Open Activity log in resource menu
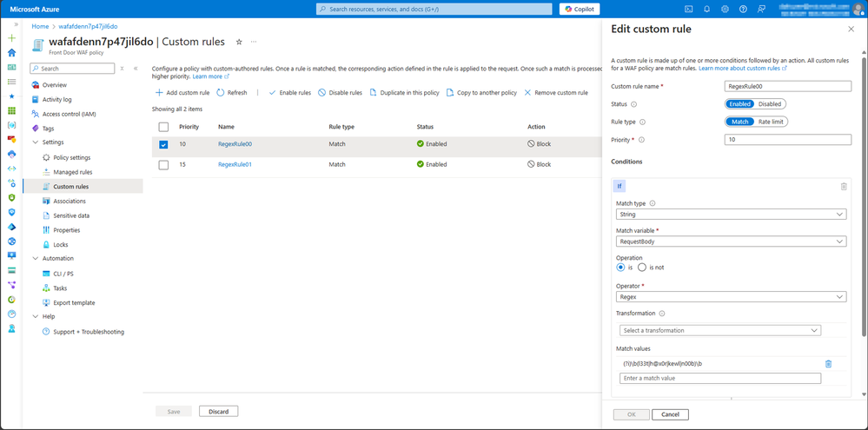The width and height of the screenshot is (868, 430). 57,100
